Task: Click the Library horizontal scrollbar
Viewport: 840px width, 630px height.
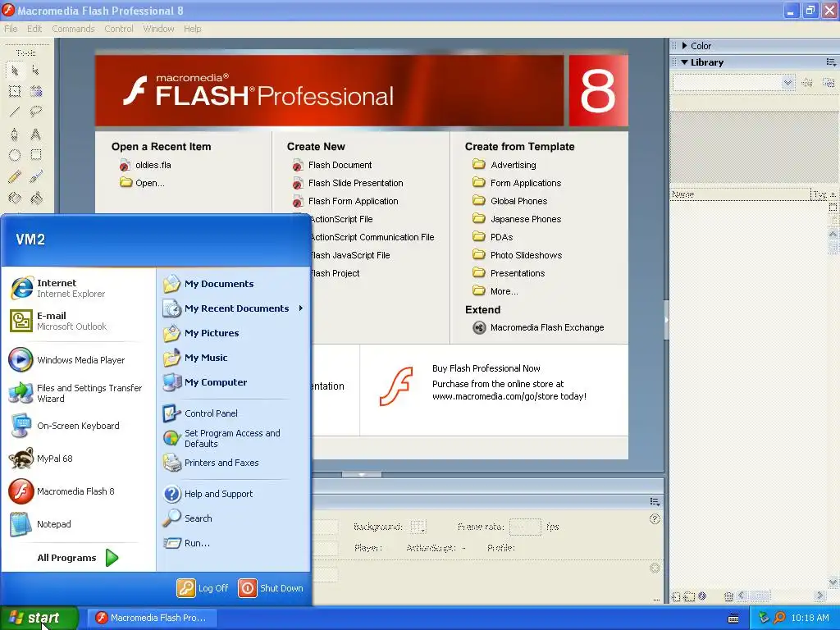Action: [782, 596]
